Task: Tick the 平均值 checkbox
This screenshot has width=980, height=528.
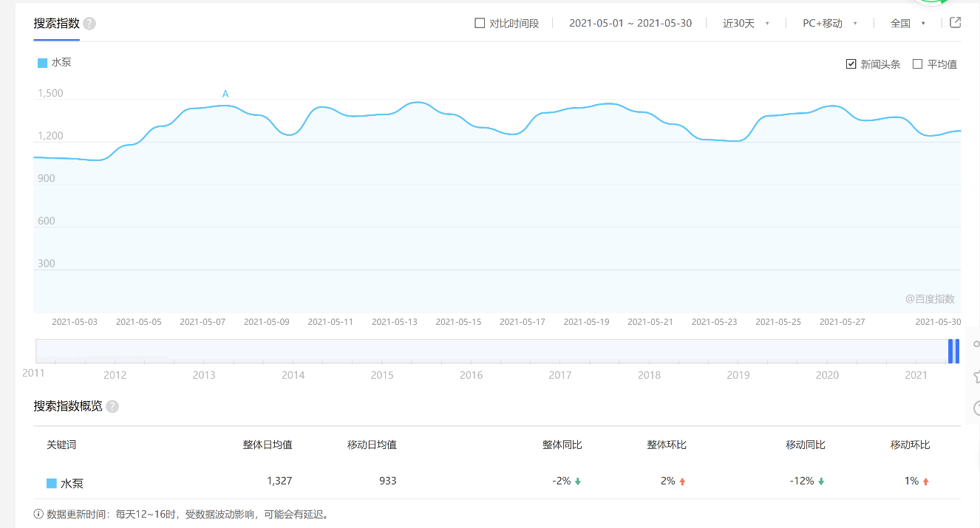Action: pos(918,64)
